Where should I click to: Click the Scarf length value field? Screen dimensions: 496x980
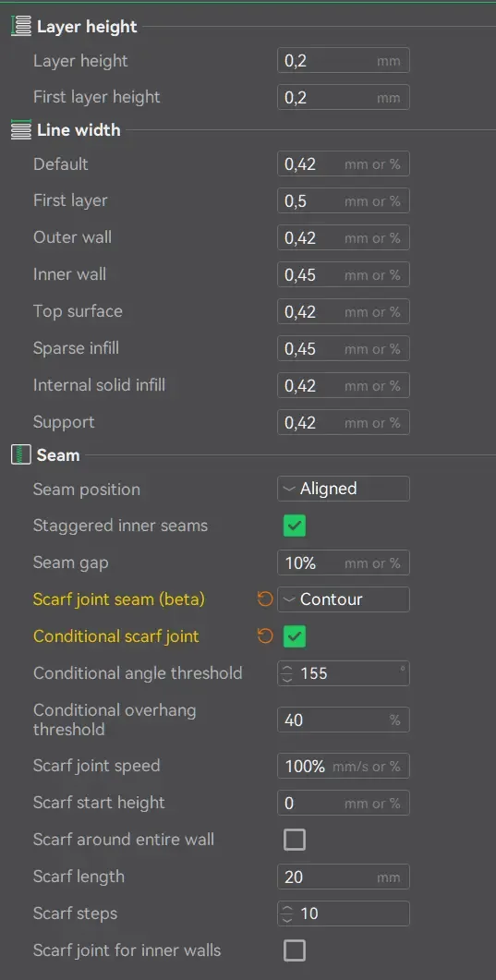[x=344, y=877]
